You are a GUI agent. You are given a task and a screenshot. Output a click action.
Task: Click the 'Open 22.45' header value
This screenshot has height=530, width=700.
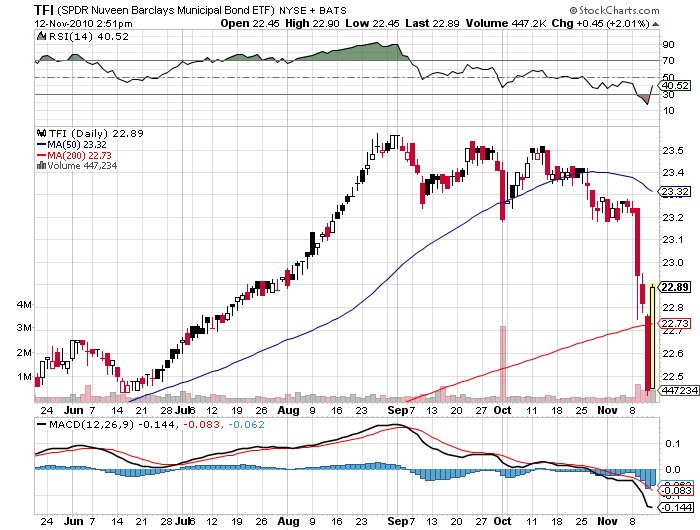coord(250,24)
